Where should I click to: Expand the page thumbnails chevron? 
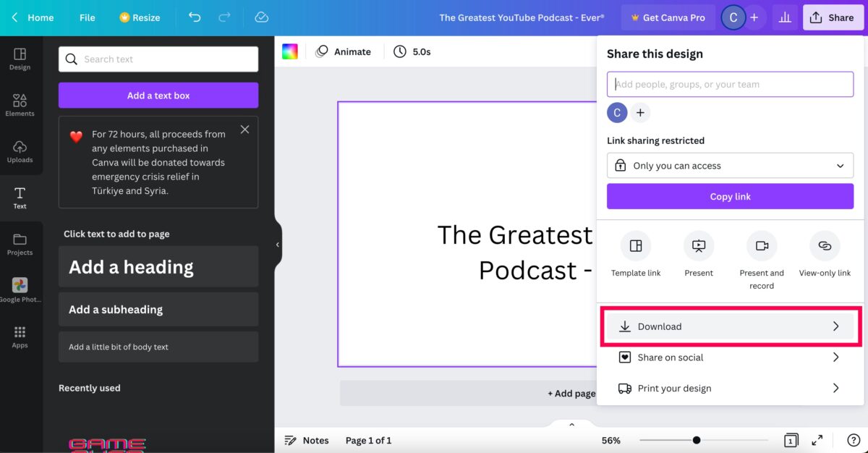tap(571, 425)
